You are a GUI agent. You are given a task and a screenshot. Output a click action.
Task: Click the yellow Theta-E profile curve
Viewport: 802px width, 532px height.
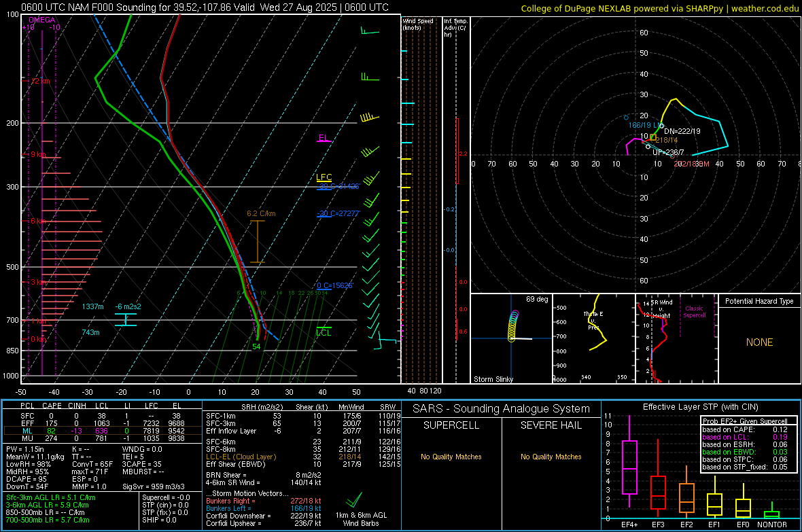pos(598,322)
